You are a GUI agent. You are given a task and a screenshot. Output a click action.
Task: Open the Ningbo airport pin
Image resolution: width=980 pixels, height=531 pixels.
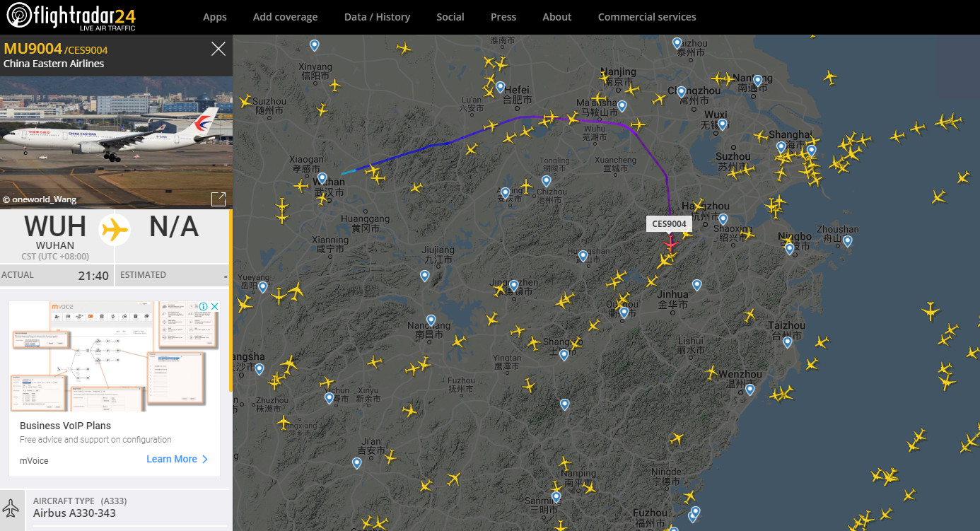(x=789, y=249)
